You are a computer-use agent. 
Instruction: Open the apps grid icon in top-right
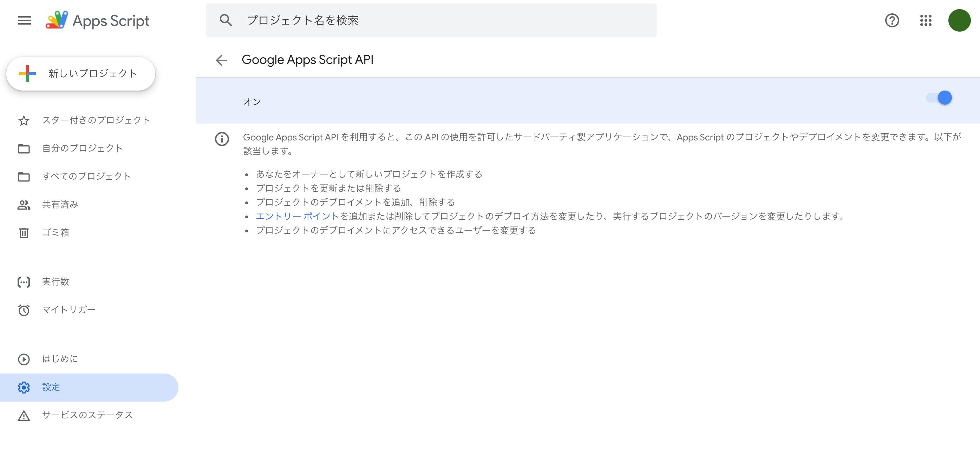[x=928, y=20]
